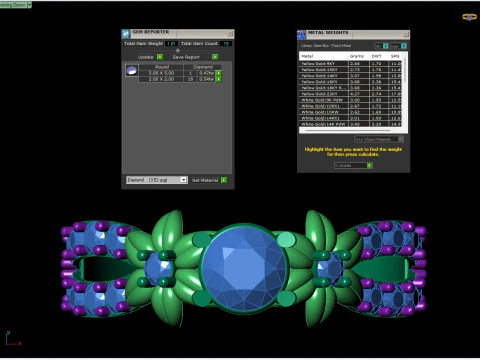Sort by the Grams column header
Image resolution: width=480 pixels, height=360 pixels.
[358, 56]
